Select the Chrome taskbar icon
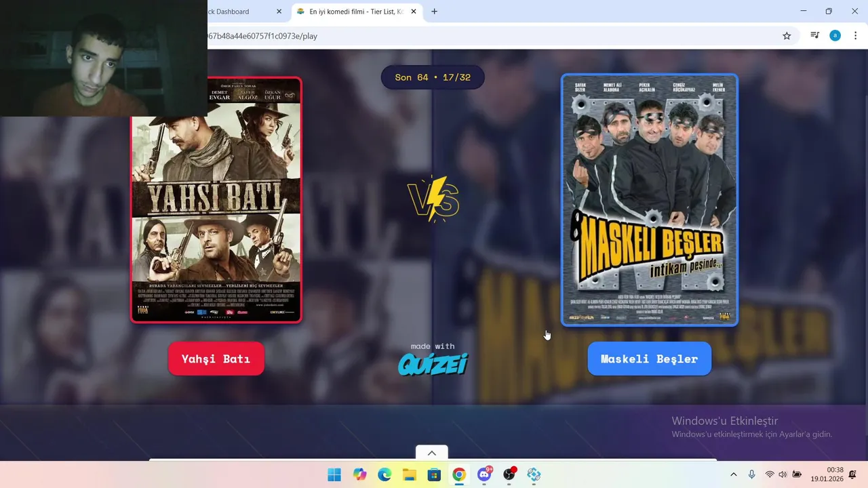This screenshot has width=868, height=488. (x=459, y=474)
